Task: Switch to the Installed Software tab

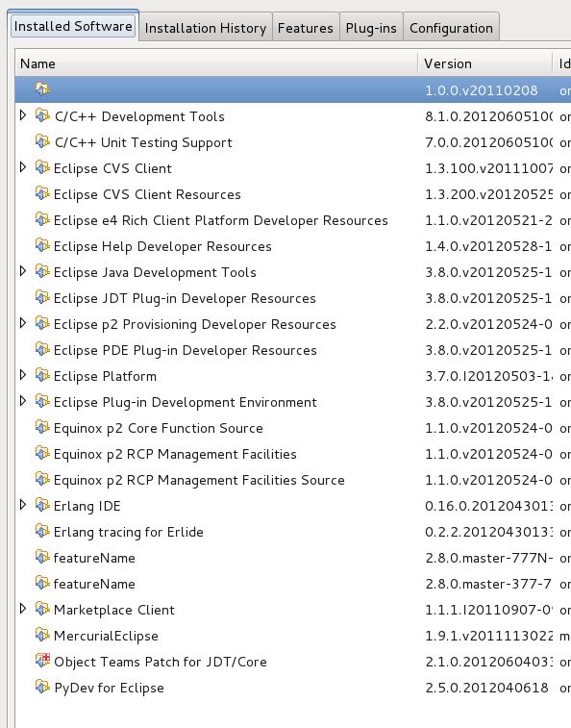Action: tap(73, 26)
